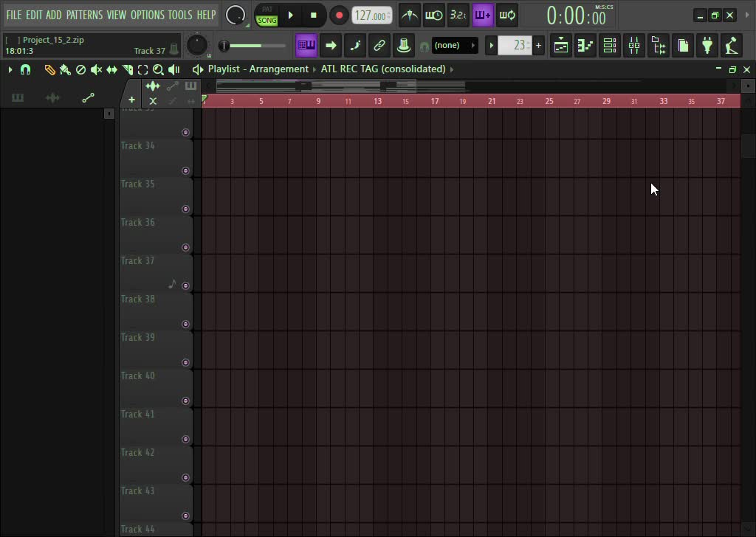Toggle mute on Track 37
This screenshot has height=537, width=756.
point(185,285)
